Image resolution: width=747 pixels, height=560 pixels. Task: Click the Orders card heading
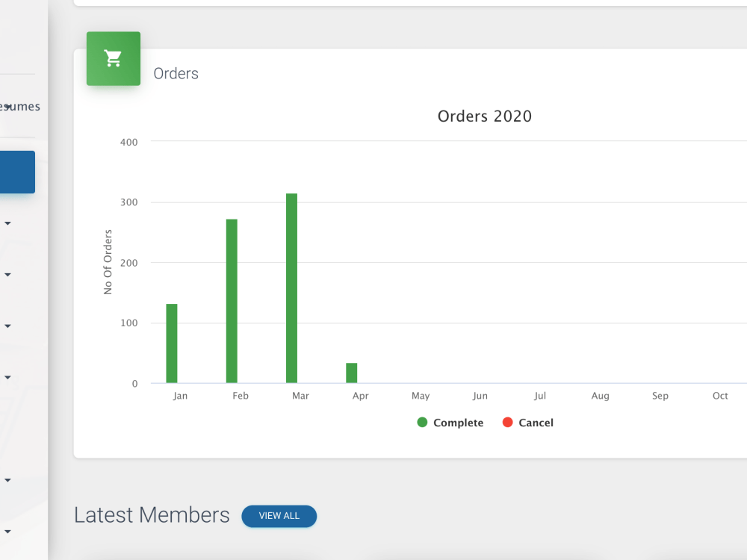click(176, 74)
